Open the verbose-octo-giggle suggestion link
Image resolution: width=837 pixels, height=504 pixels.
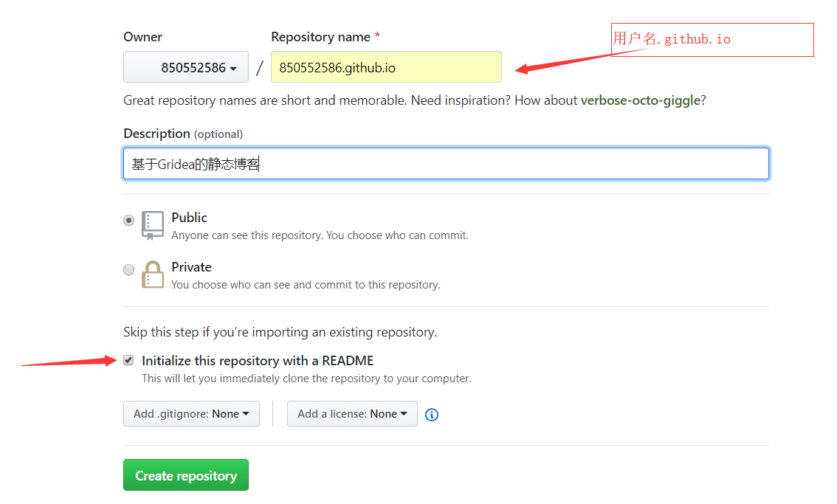641,100
